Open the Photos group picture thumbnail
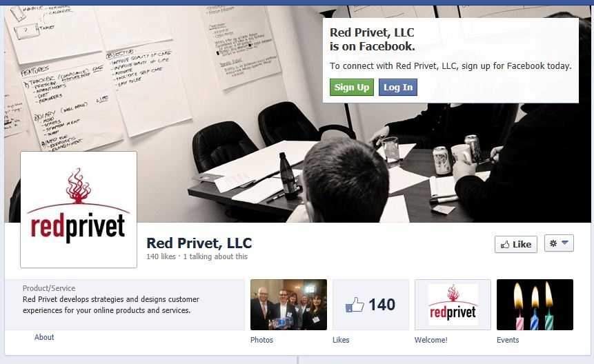This screenshot has width=594, height=364. point(288,305)
